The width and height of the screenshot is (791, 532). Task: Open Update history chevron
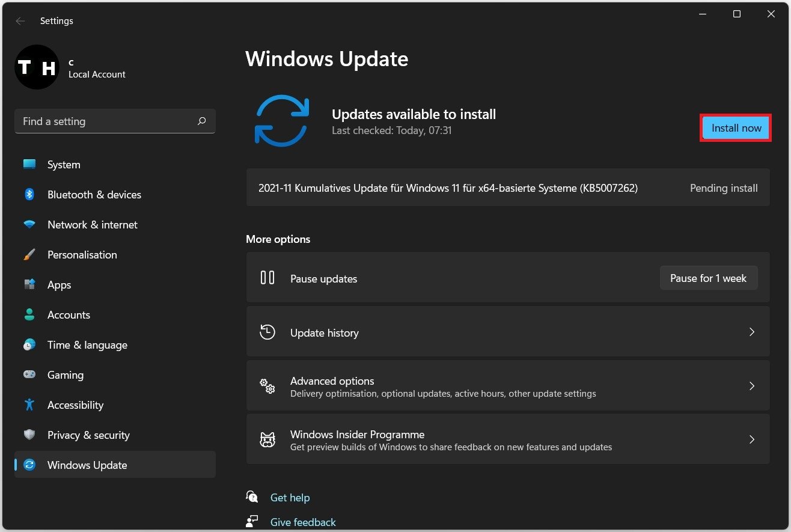752,332
